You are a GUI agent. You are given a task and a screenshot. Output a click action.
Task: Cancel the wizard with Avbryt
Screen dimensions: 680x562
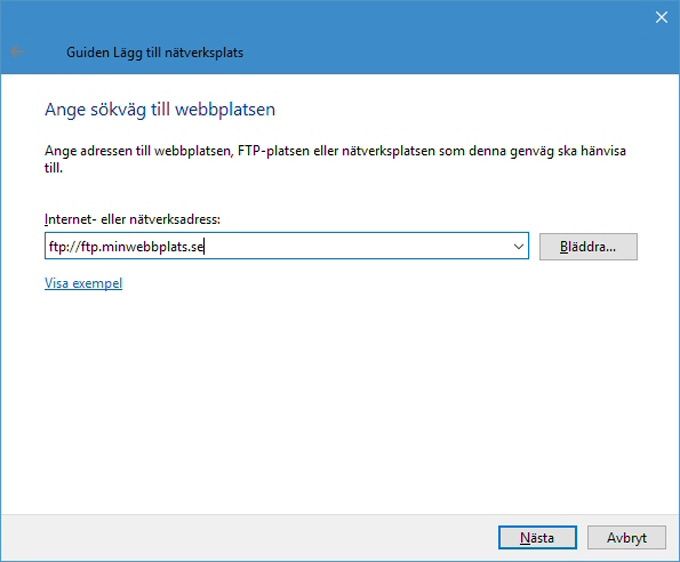click(x=627, y=538)
